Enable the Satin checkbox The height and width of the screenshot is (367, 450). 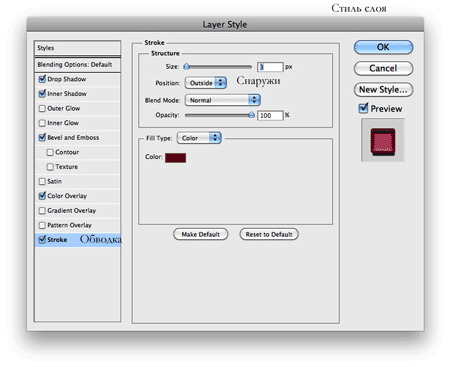point(42,182)
